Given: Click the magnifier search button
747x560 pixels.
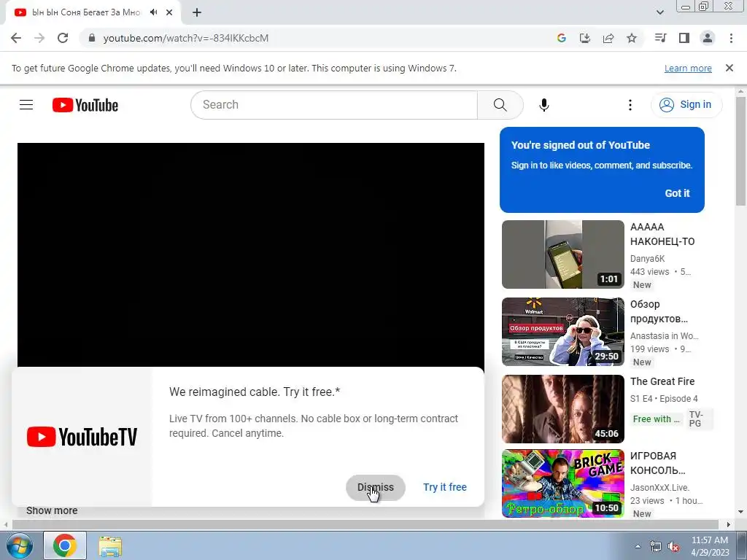Looking at the screenshot, I should pyautogui.click(x=500, y=105).
